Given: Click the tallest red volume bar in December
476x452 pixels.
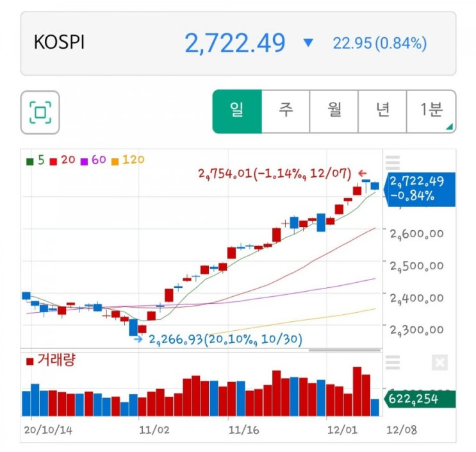Looking at the screenshot, I should [x=357, y=392].
